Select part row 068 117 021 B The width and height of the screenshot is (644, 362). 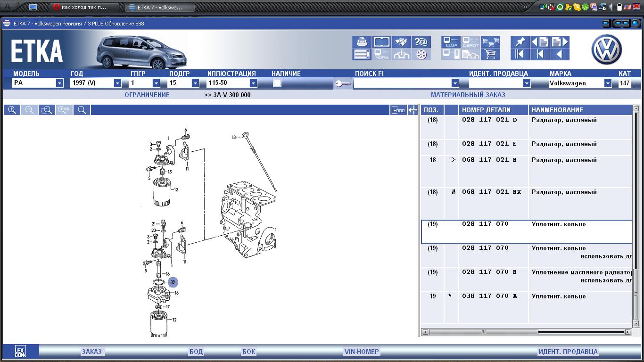[526, 171]
